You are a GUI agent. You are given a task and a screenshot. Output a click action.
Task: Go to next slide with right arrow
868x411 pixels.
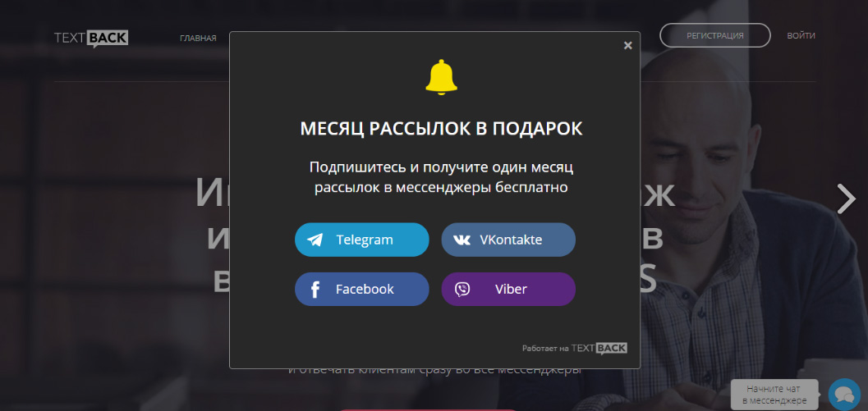[x=846, y=199]
